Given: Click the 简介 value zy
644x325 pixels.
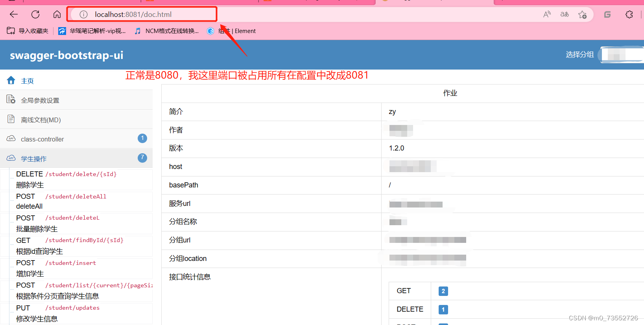Looking at the screenshot, I should point(392,112).
